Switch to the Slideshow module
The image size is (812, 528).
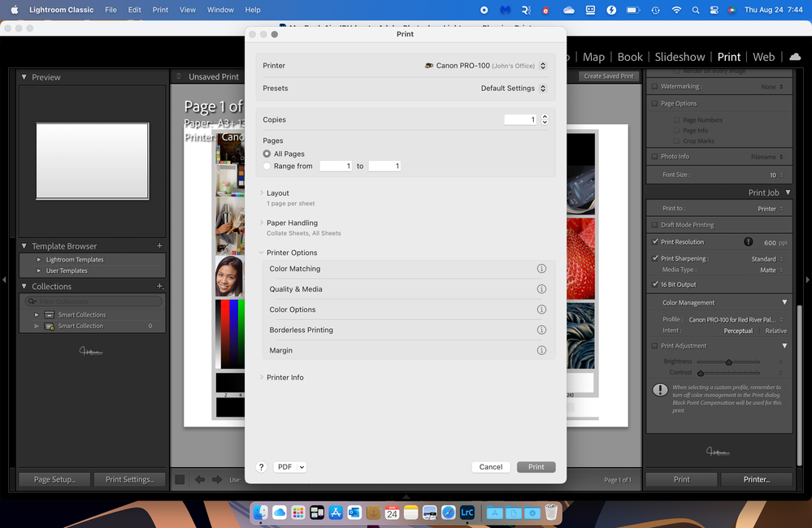click(x=680, y=57)
